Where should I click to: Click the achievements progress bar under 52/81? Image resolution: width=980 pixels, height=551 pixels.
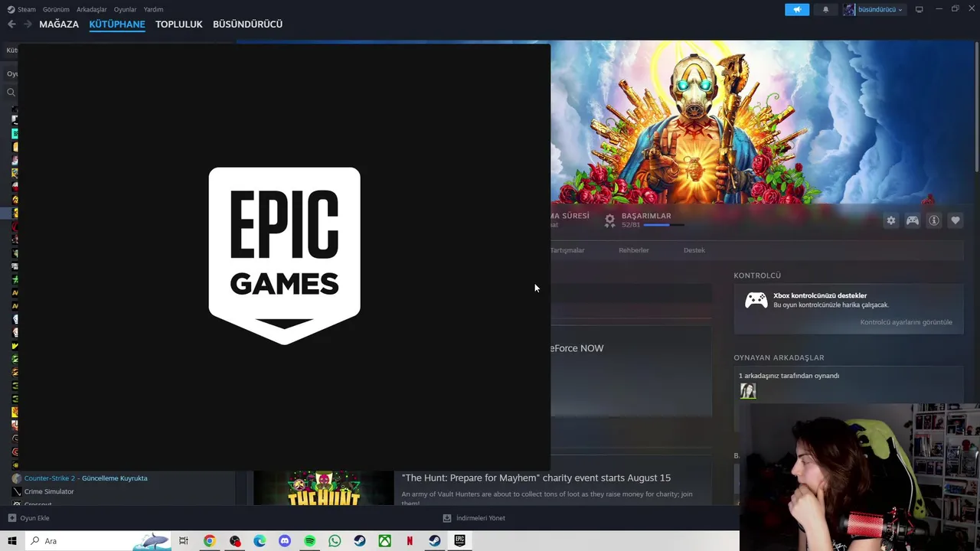663,225
